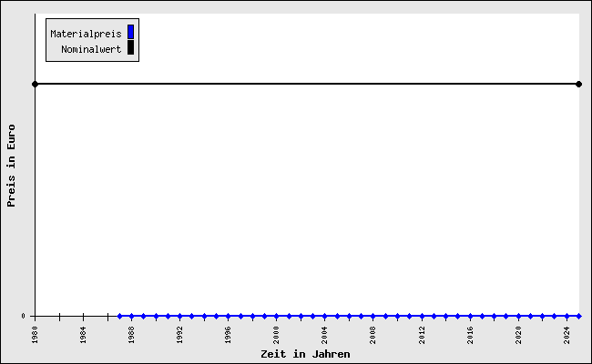Click the 2024 year axis label
Screen dimensions: 592x364
click(x=567, y=336)
